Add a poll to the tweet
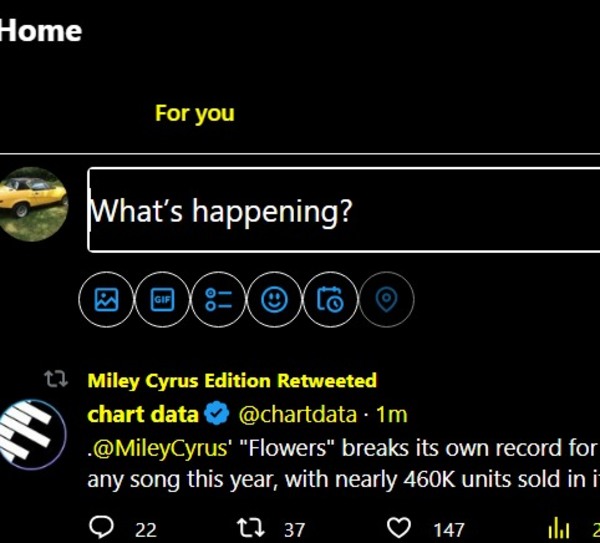This screenshot has width=600, height=543. pos(218,299)
